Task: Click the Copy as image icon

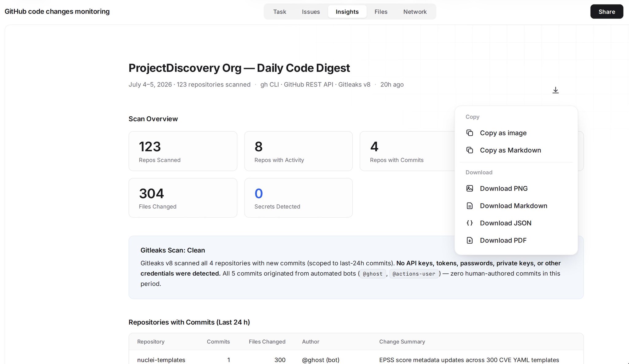Action: [470, 133]
